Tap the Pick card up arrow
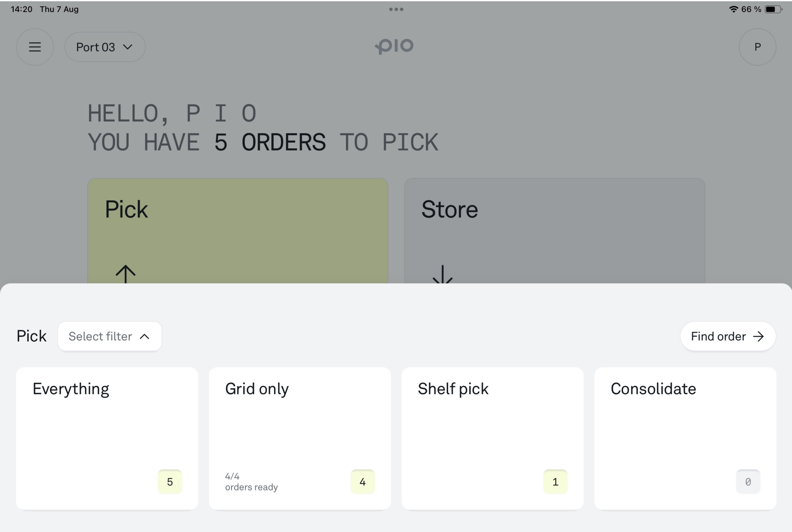Viewport: 792px width, 532px height. [x=126, y=274]
